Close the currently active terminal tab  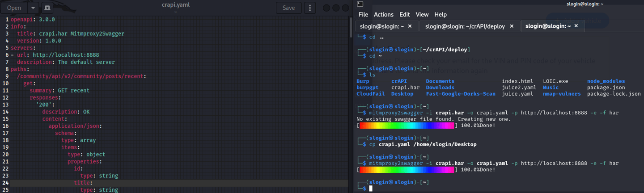576,26
